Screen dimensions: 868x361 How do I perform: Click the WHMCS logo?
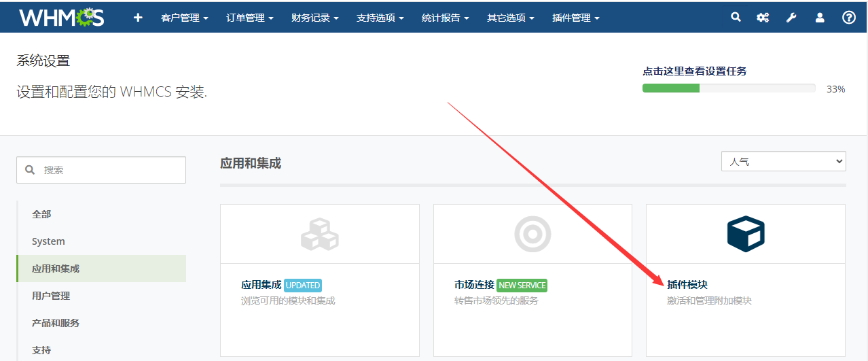point(62,17)
